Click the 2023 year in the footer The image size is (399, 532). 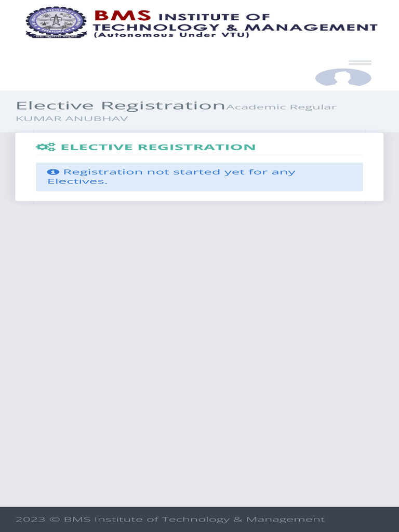26,519
